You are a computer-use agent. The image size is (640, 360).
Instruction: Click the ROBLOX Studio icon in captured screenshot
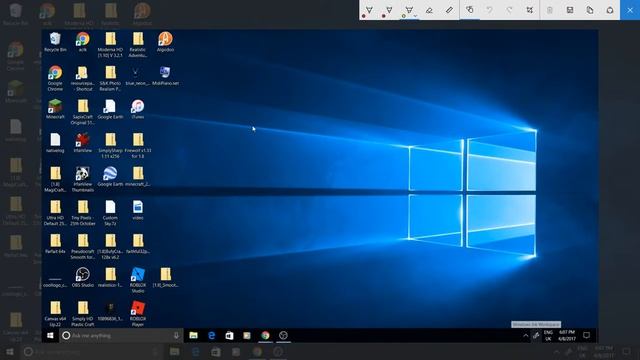[138, 280]
